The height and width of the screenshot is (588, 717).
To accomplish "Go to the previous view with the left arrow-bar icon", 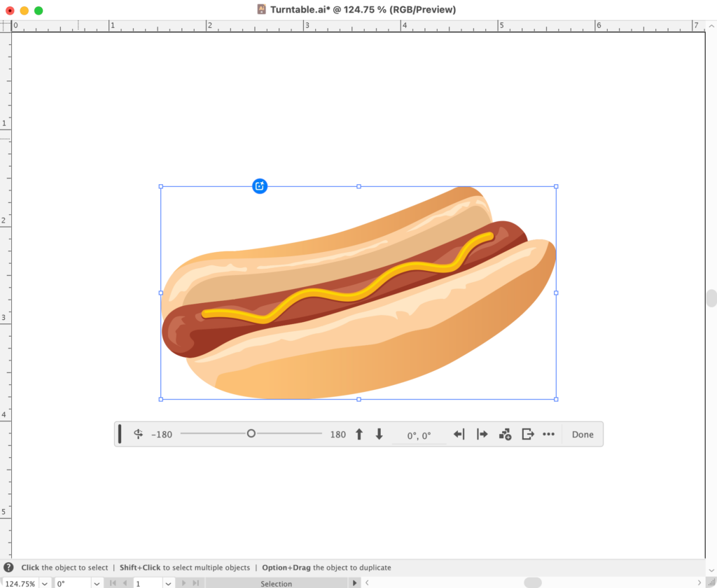I will tap(459, 434).
